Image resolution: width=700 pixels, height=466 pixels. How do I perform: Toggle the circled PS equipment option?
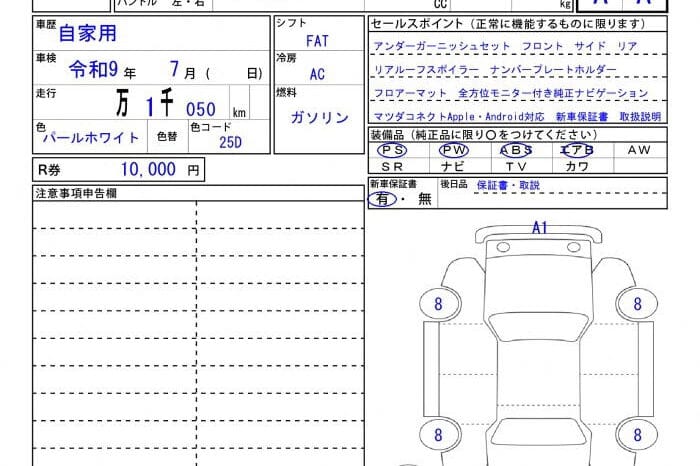click(392, 150)
